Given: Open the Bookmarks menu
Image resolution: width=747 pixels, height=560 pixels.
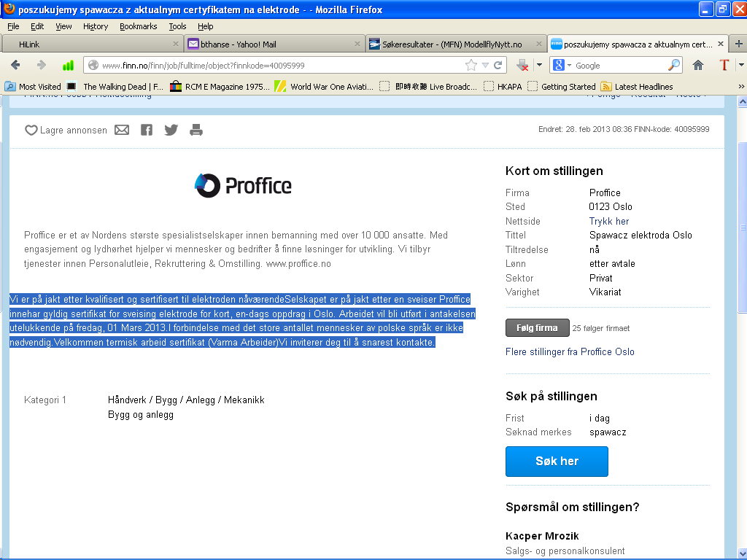Looking at the screenshot, I should [138, 26].
